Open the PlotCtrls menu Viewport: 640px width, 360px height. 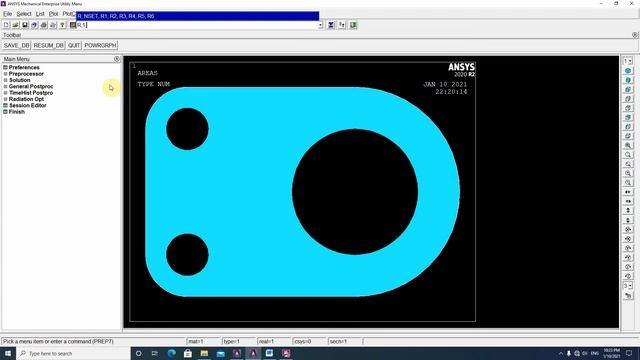click(x=69, y=14)
